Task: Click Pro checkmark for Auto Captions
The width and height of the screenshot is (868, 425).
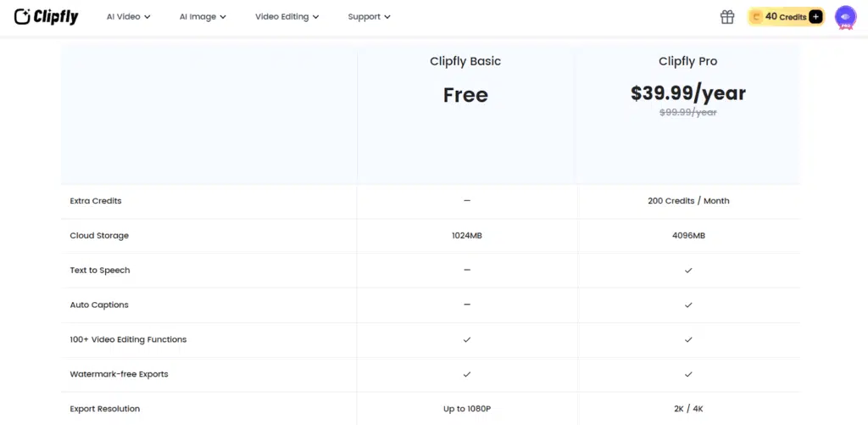Action: point(688,305)
